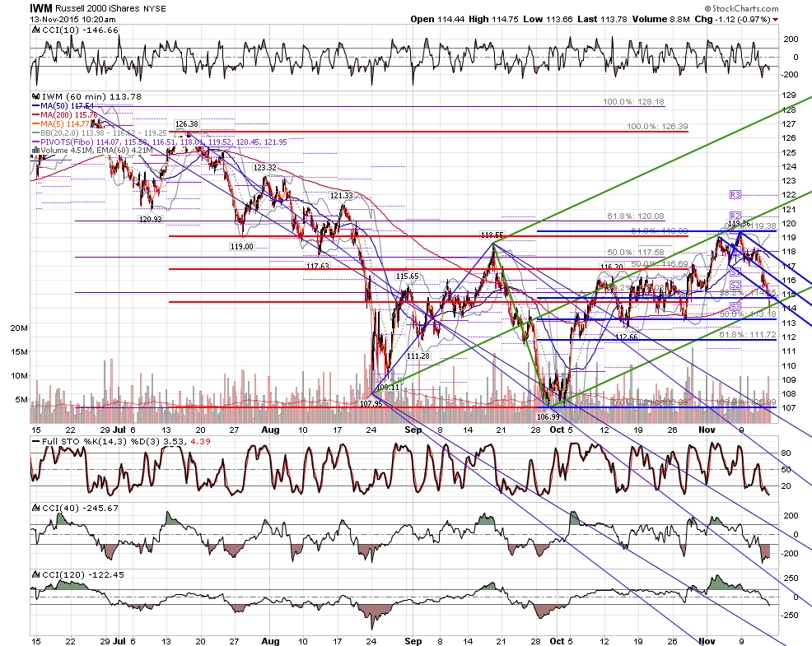Click the blue MA(50) legend line swatch
Screen dimensions: 812x646
(x=35, y=105)
